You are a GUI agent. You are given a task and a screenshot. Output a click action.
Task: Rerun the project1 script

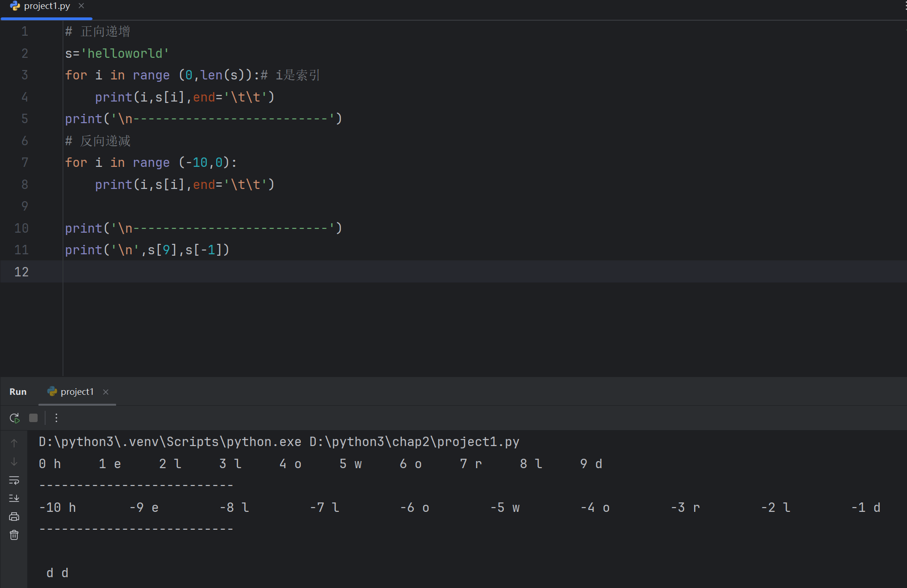tap(15, 418)
